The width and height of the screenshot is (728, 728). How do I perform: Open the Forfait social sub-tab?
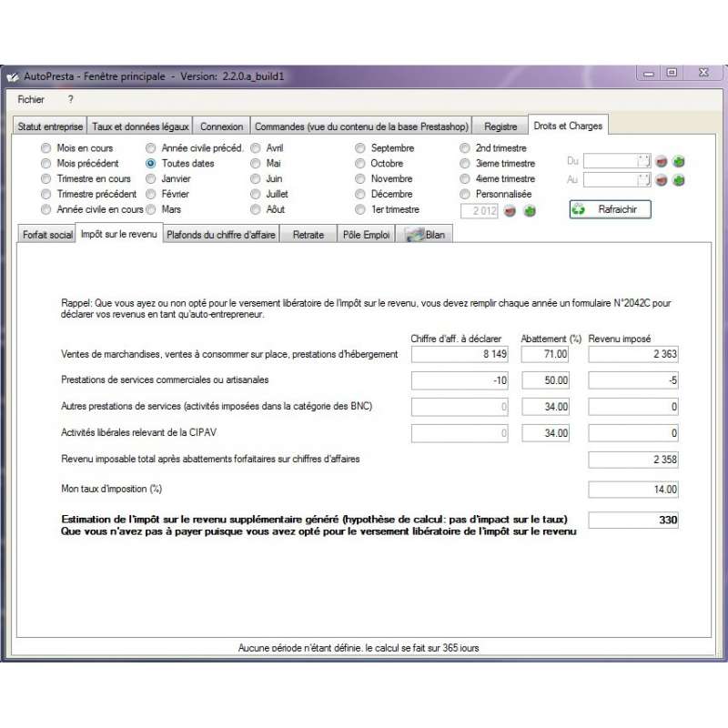click(x=47, y=235)
